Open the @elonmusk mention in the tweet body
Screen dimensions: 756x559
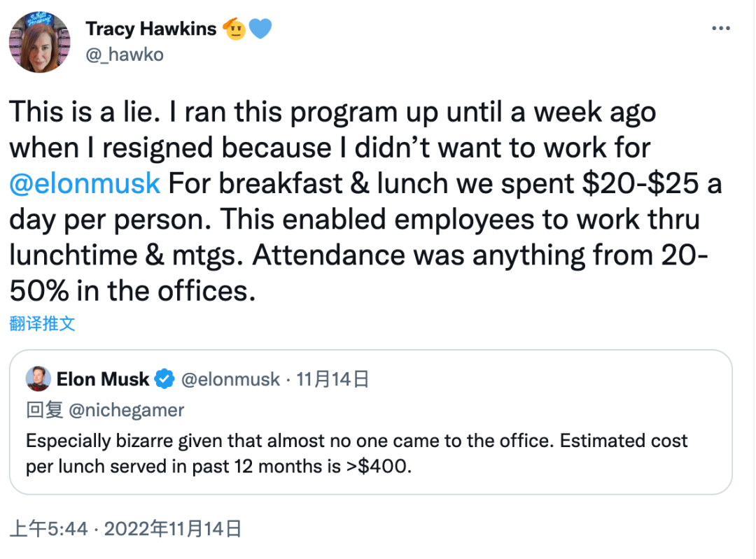pos(85,183)
